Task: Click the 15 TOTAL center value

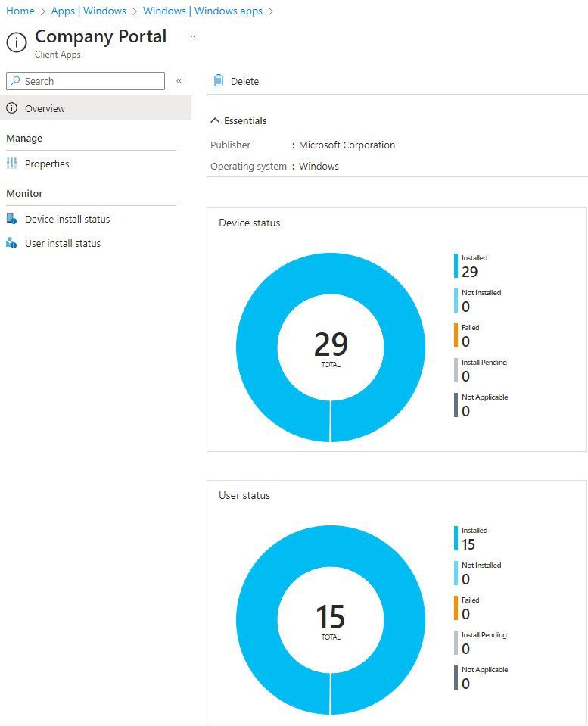Action: coord(331,622)
